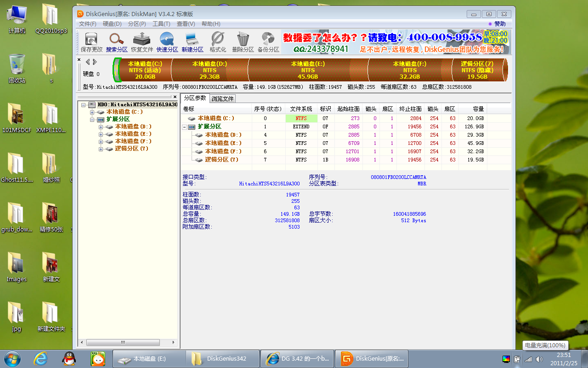Viewport: 588px width, 368px height.
Task: Open 计算机 desktop icon
Action: click(17, 19)
